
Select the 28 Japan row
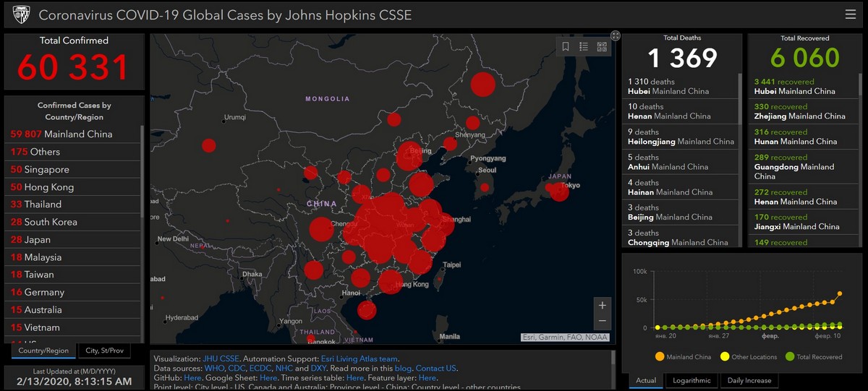[x=72, y=239]
